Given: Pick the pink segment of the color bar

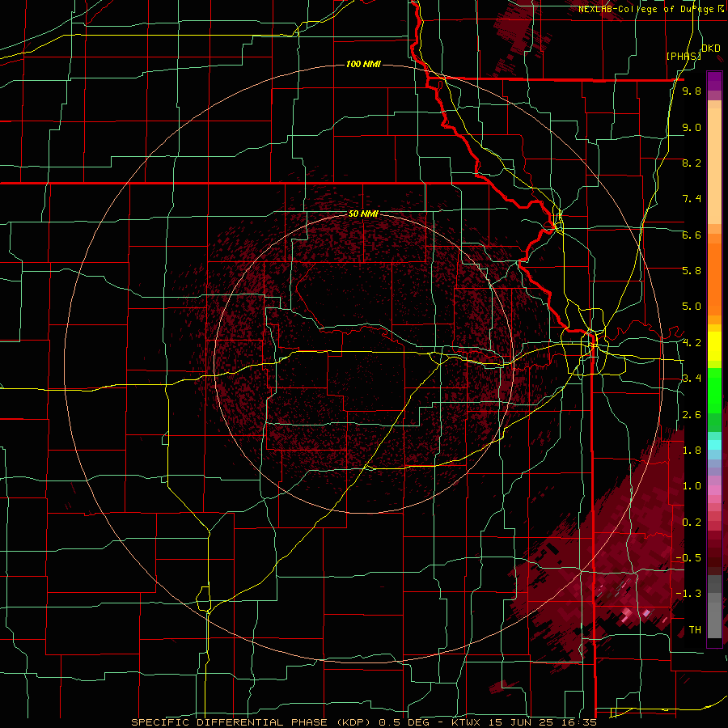Looking at the screenshot, I should click(x=714, y=491).
